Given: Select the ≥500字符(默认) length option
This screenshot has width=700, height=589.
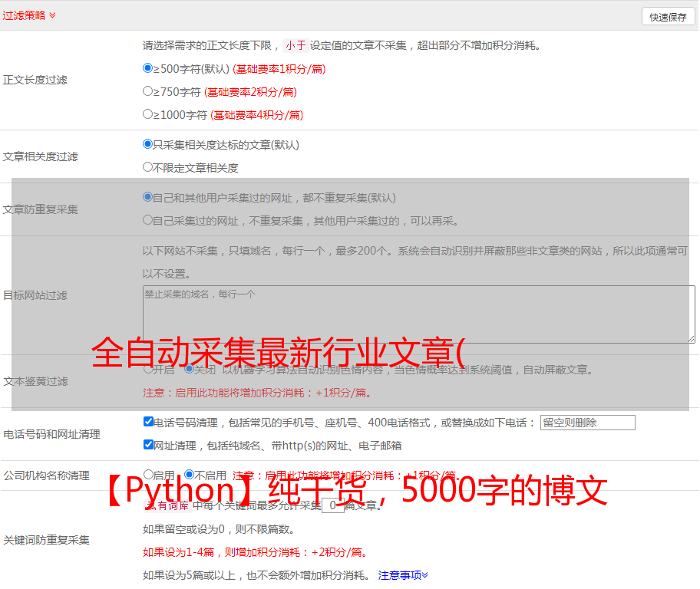Looking at the screenshot, I should click(147, 68).
